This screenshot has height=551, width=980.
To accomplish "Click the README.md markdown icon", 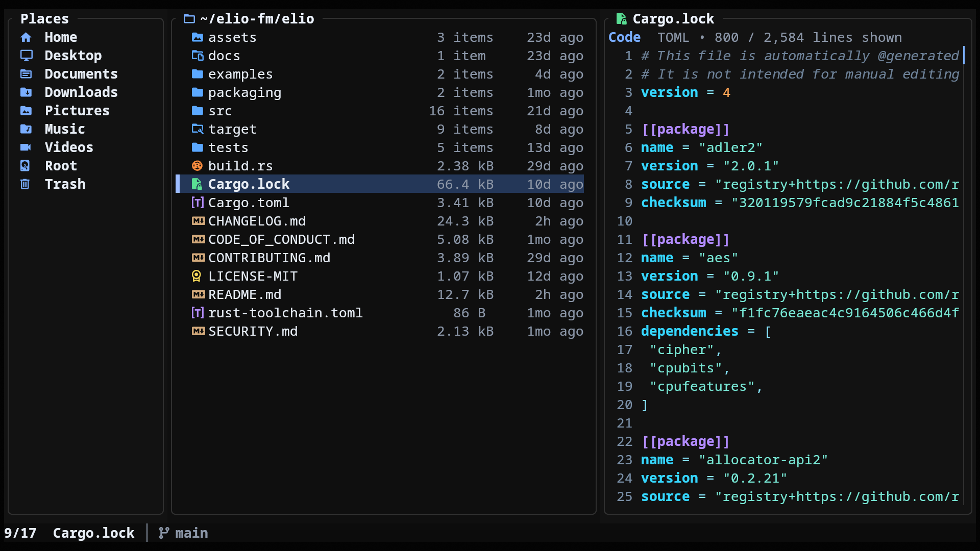I will 198,294.
